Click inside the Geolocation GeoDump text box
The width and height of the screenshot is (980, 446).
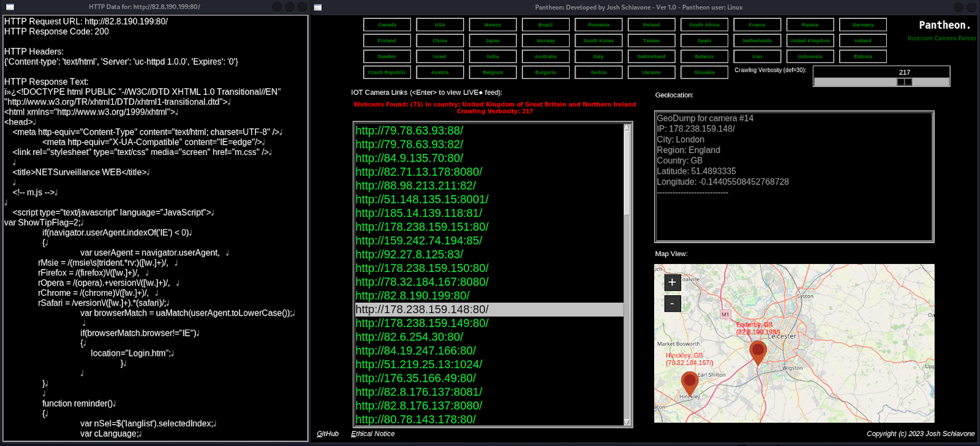click(794, 176)
